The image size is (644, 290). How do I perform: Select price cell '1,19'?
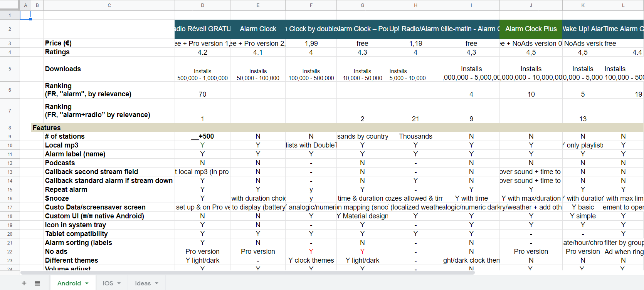click(415, 43)
